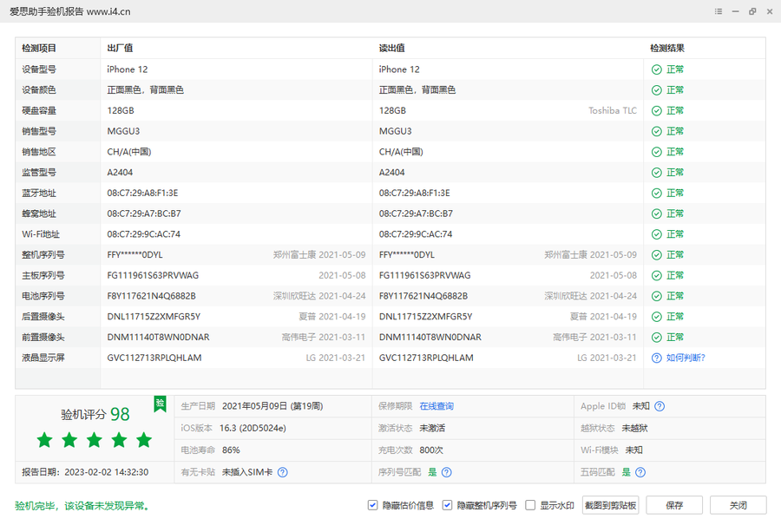
Task: Click the green check icon in 前置摄像头 row
Action: (657, 338)
